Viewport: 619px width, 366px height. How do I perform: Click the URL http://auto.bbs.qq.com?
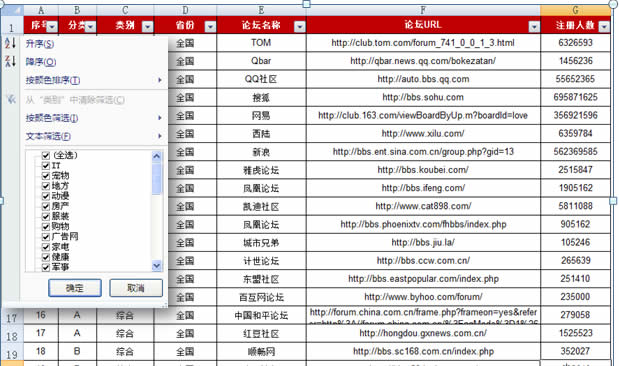click(x=423, y=79)
